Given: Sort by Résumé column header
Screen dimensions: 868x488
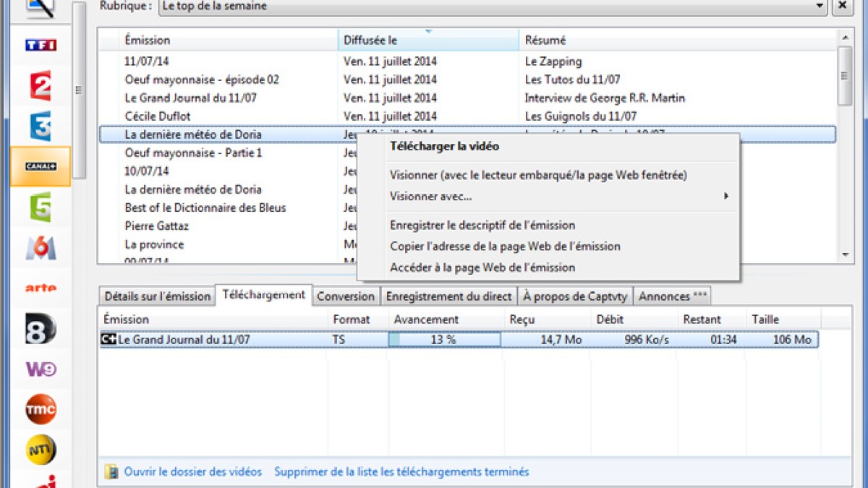Looking at the screenshot, I should (x=677, y=40).
